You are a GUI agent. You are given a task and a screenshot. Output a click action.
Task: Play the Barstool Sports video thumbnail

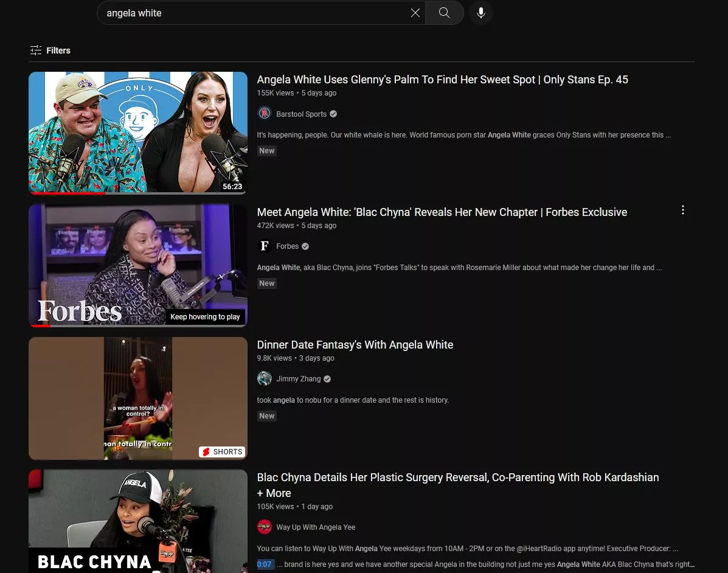pyautogui.click(x=138, y=133)
